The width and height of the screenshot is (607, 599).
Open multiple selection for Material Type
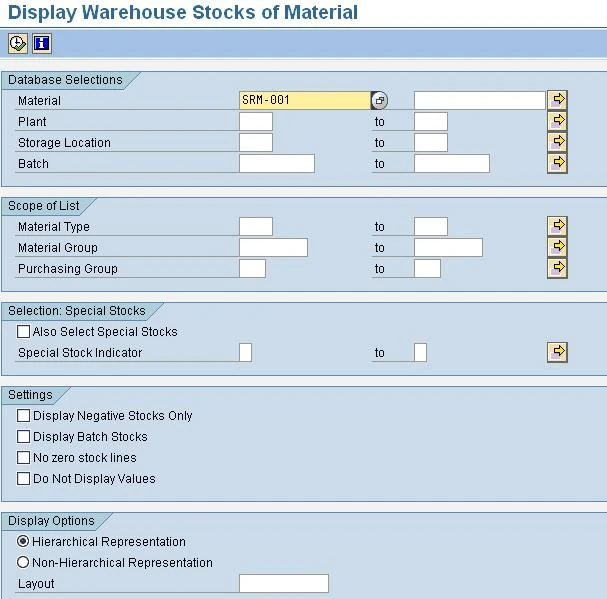tap(558, 226)
